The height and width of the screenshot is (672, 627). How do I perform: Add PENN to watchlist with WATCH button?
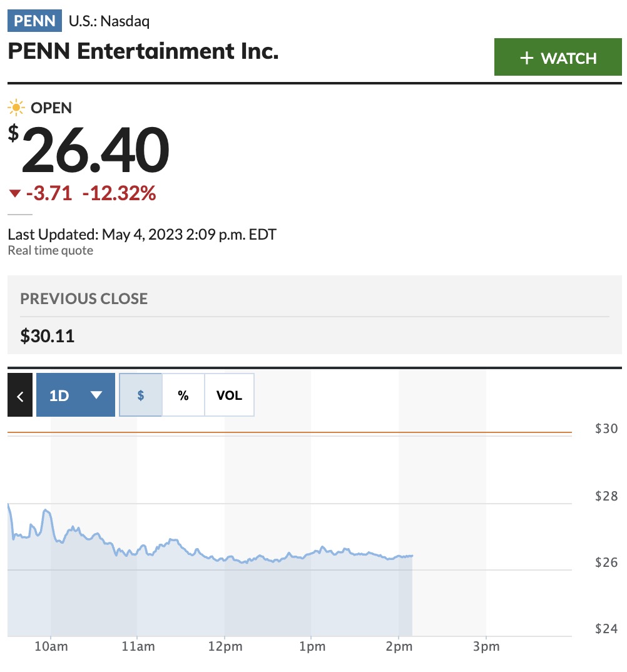click(558, 57)
